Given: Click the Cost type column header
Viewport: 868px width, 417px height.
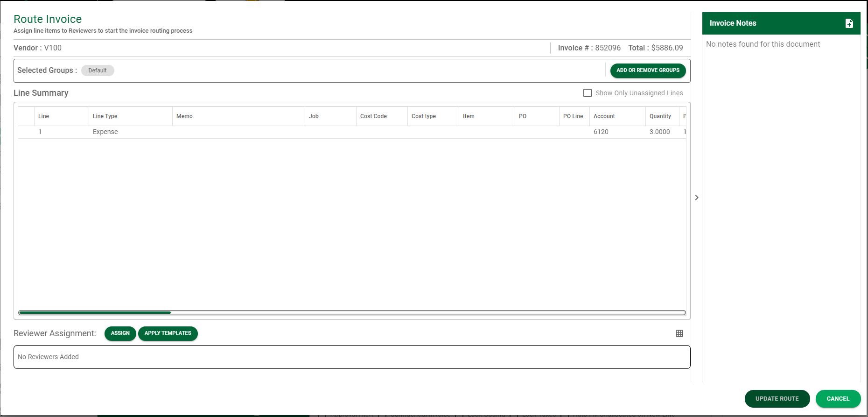Looking at the screenshot, I should click(433, 116).
